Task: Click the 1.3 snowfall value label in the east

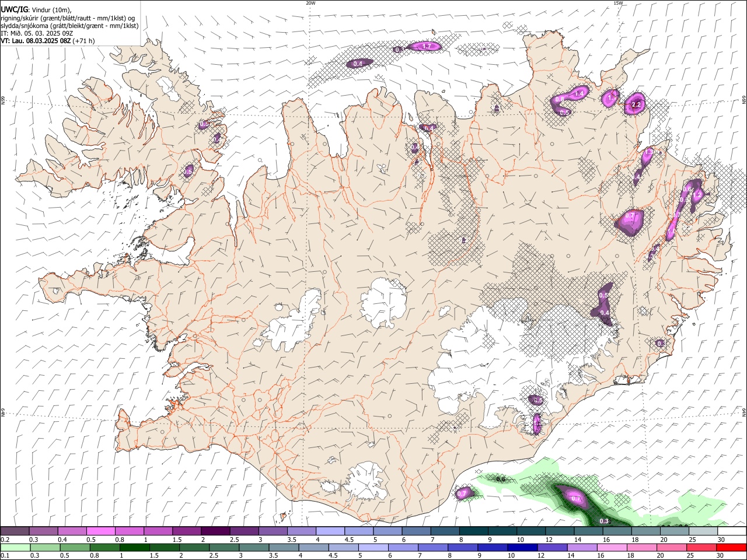Action: tap(648, 152)
